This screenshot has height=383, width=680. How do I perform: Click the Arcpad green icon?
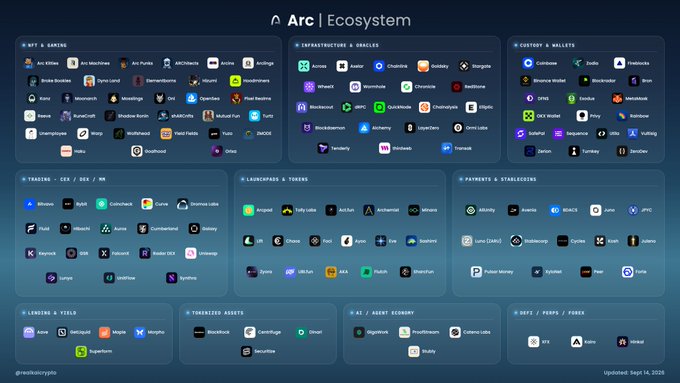(248, 210)
